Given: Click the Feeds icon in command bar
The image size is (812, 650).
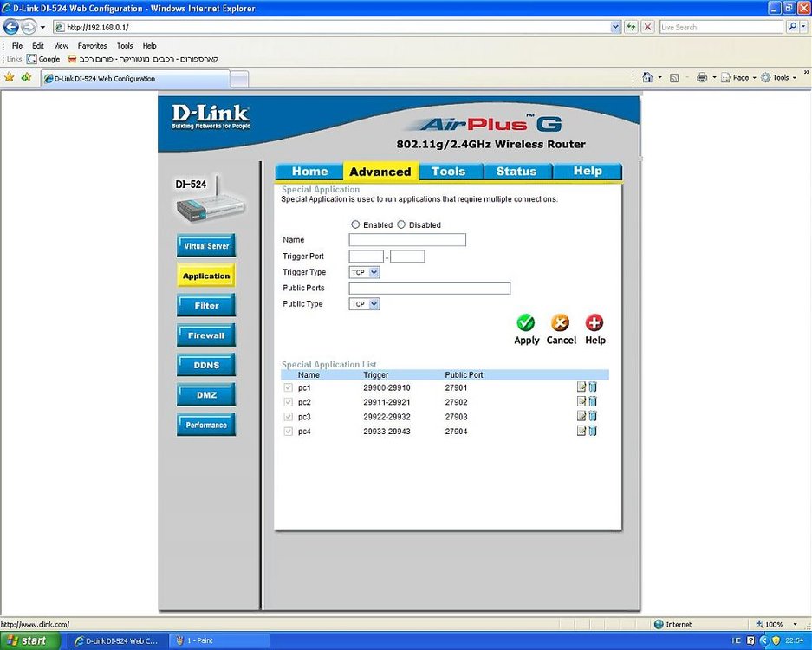Looking at the screenshot, I should click(674, 78).
